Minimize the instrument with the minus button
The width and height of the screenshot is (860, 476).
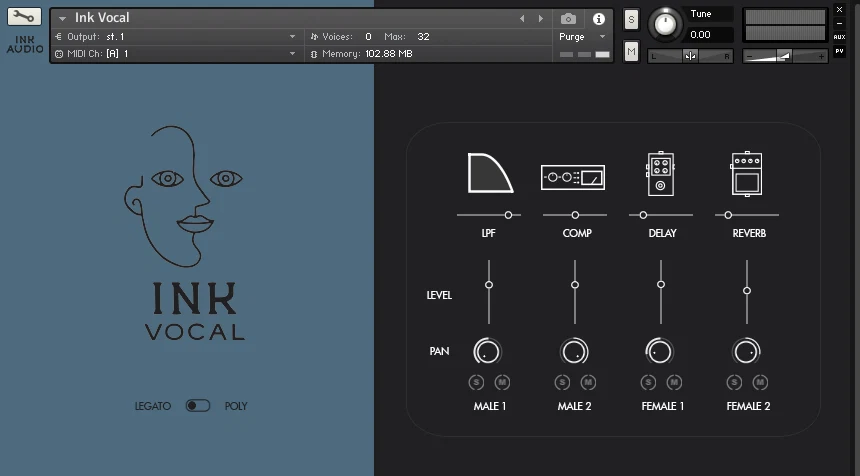(x=839, y=24)
